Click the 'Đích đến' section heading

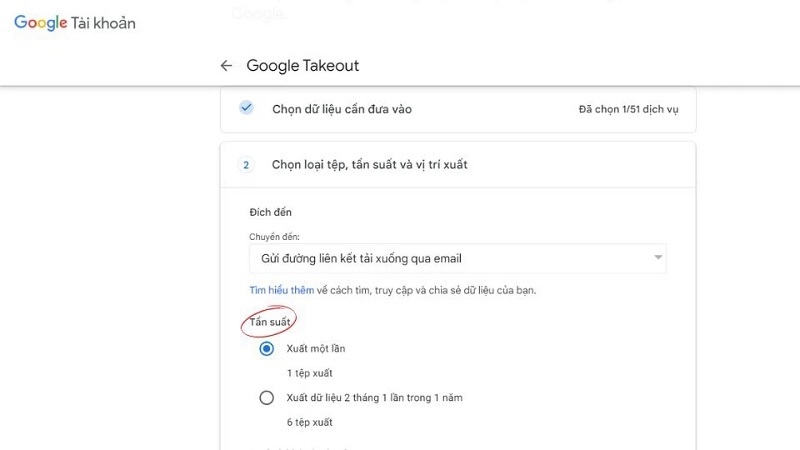coord(270,213)
